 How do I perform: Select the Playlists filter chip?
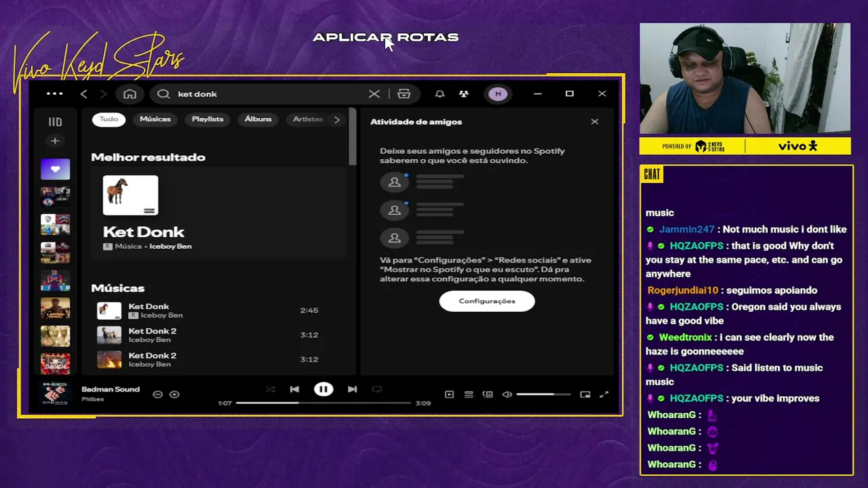(208, 119)
